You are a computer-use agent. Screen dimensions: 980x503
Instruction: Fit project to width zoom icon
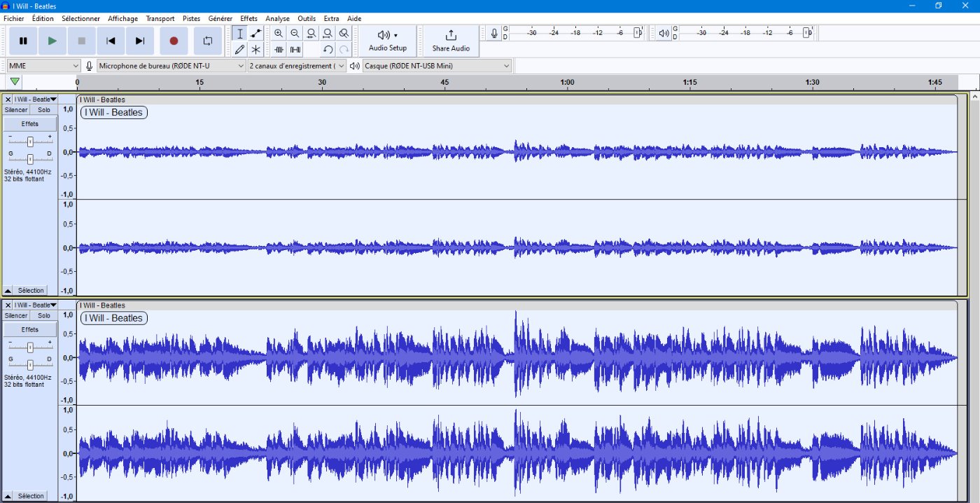[x=327, y=34]
